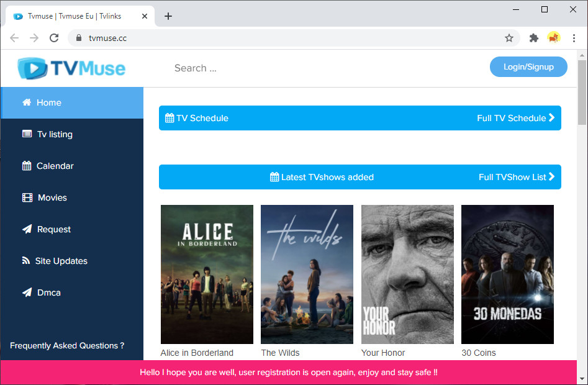
Task: Select Home in the sidebar
Action: click(72, 102)
